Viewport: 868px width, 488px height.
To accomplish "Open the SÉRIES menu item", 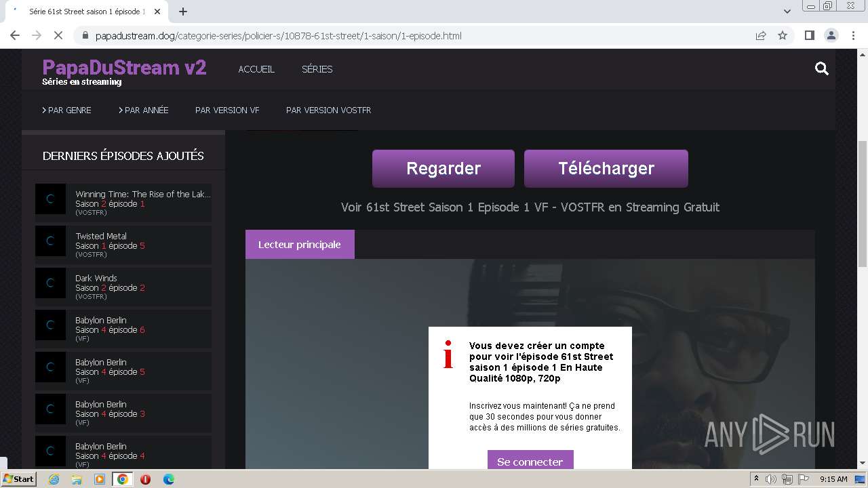I will coord(317,69).
